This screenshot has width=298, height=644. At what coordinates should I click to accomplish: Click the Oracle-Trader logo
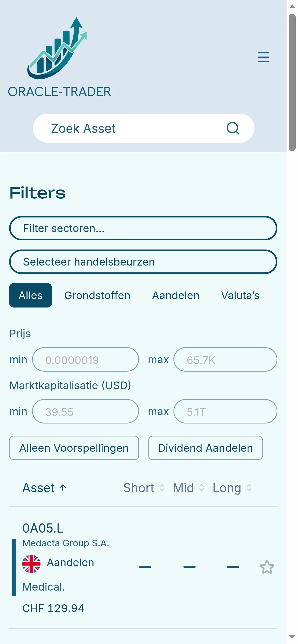pyautogui.click(x=59, y=57)
